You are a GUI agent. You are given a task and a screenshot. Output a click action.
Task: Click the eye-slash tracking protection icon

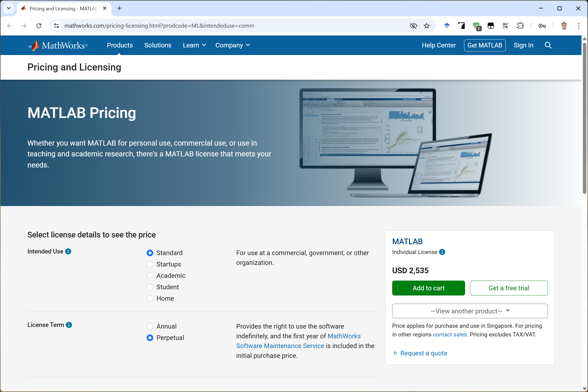point(413,26)
